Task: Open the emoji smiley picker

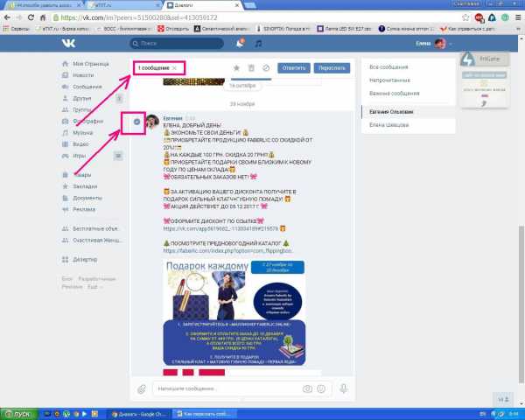Action: (321, 388)
